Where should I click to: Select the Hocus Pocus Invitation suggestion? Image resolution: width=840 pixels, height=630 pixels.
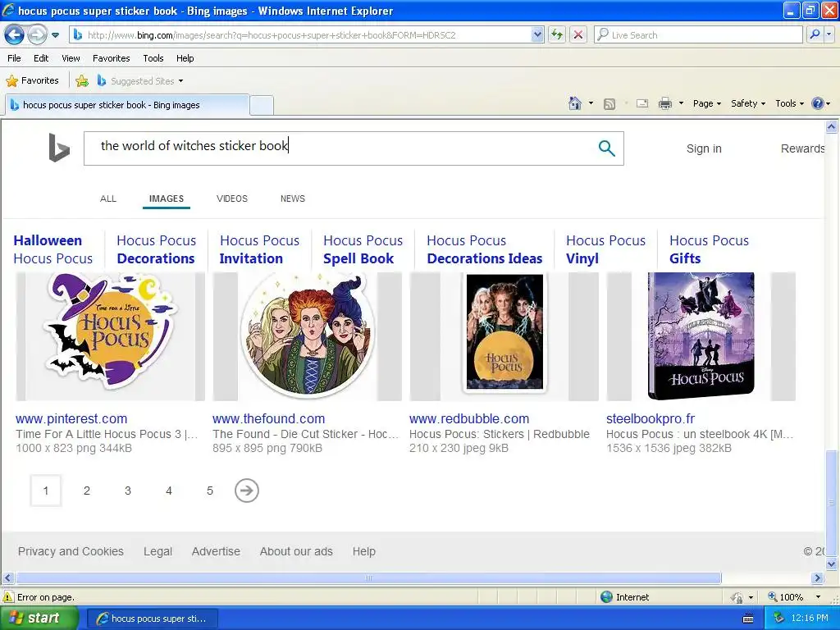coord(259,249)
